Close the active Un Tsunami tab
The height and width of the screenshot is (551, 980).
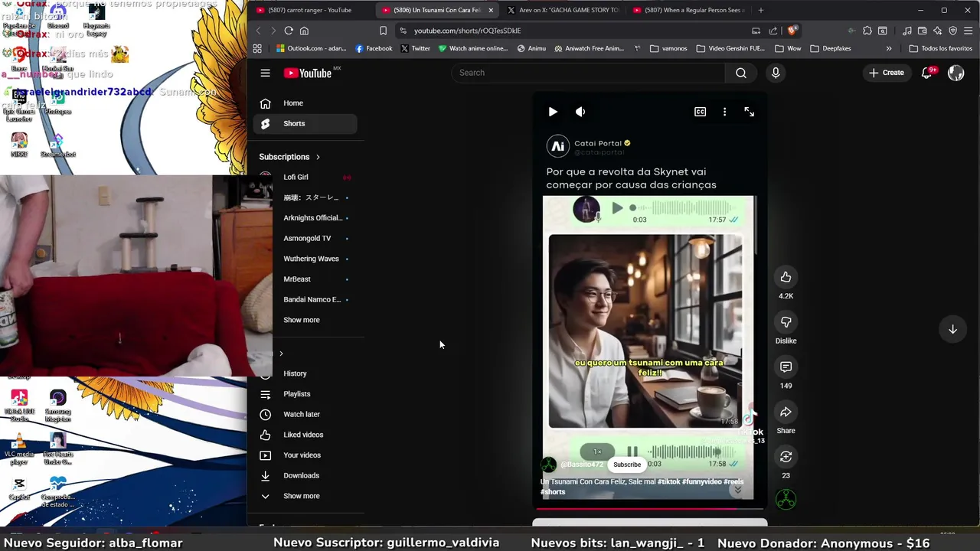[491, 10]
